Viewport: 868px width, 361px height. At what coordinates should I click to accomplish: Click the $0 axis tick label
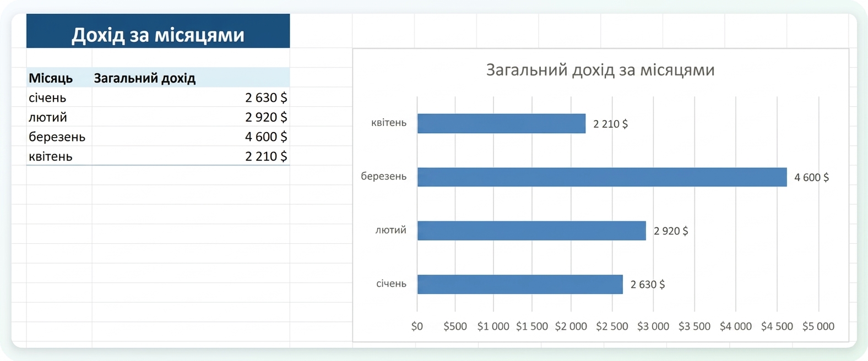click(417, 326)
